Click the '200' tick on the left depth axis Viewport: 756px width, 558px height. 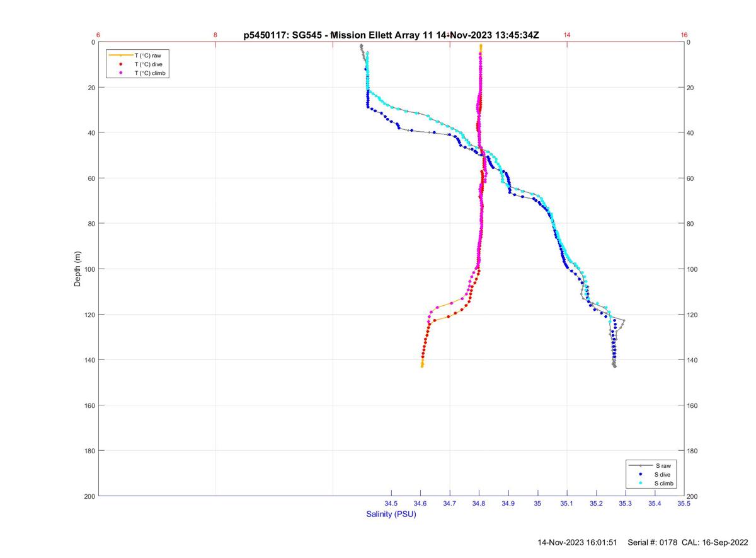[x=89, y=496]
